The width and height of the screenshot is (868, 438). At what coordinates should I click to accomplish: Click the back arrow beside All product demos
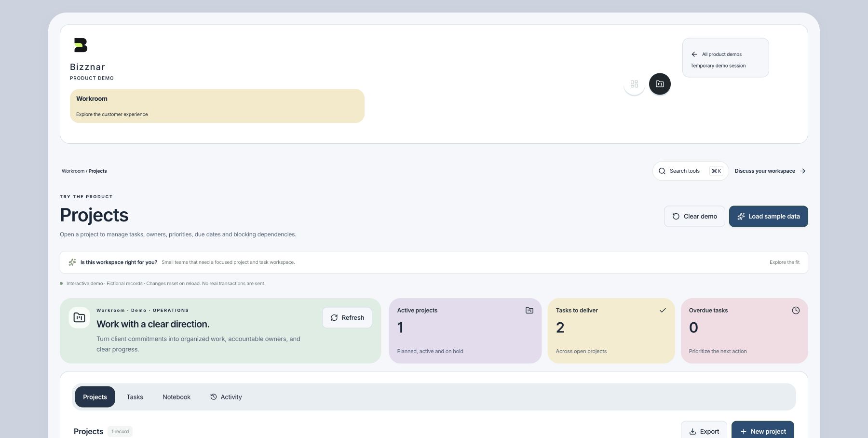[694, 55]
